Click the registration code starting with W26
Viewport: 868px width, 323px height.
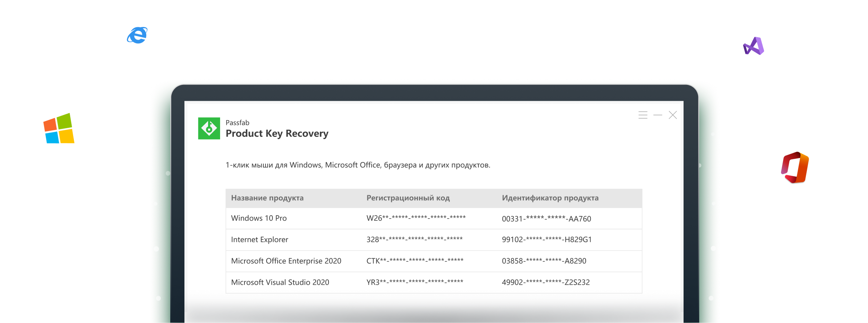pyautogui.click(x=416, y=218)
